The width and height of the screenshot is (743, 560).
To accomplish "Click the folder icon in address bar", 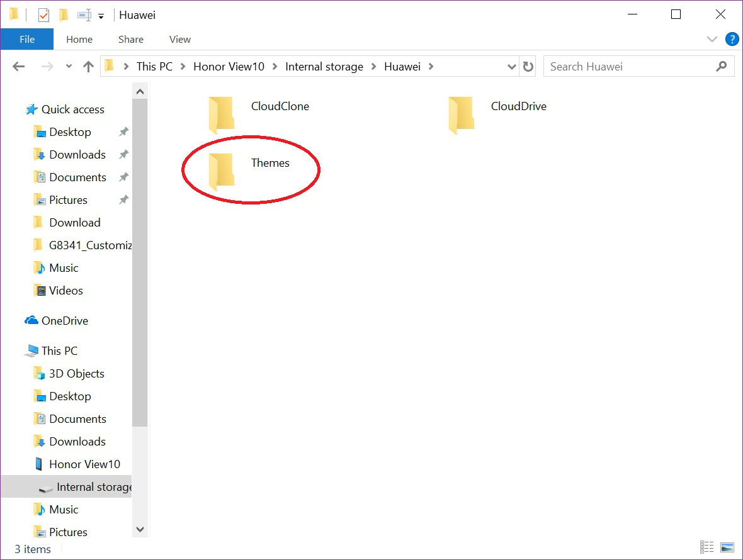I will pos(109,66).
